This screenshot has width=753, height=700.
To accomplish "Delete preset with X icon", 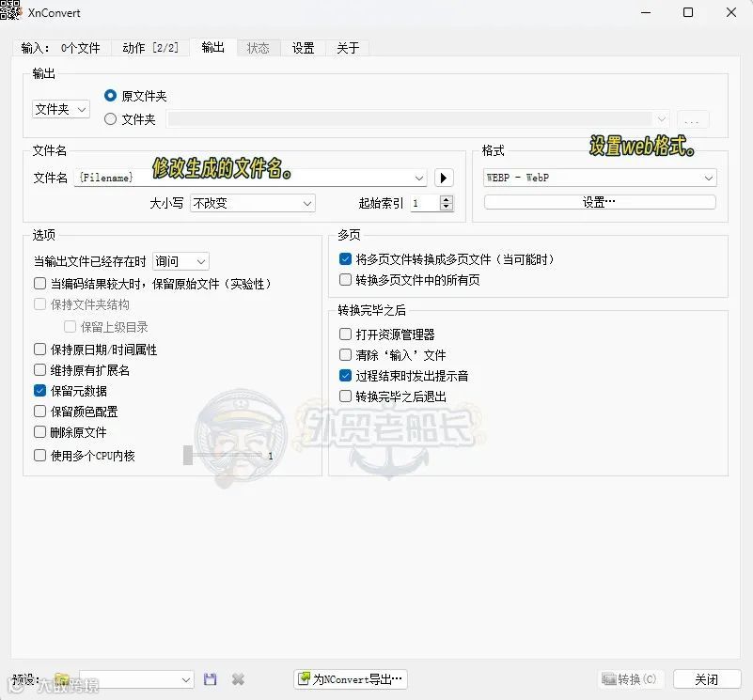I will 238,679.
